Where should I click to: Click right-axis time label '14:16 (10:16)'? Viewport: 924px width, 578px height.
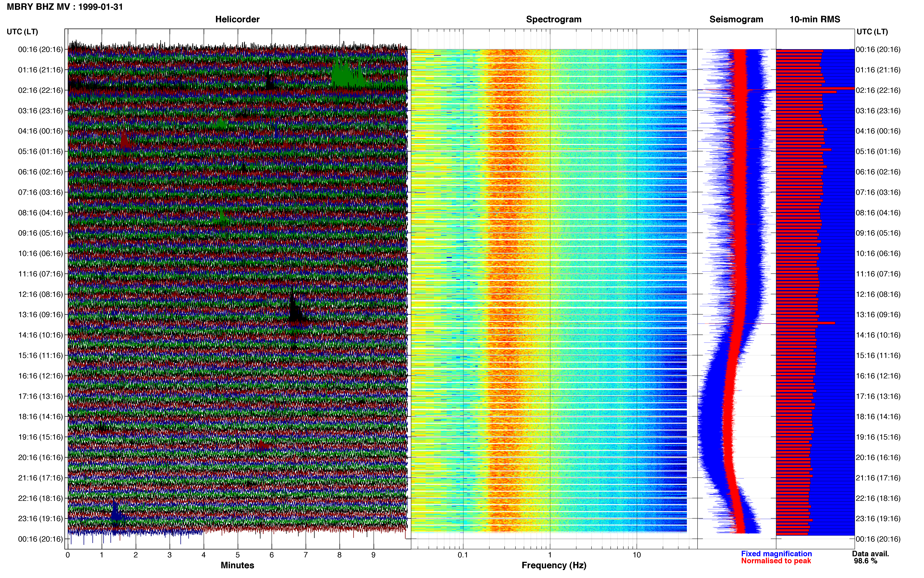[x=878, y=335]
